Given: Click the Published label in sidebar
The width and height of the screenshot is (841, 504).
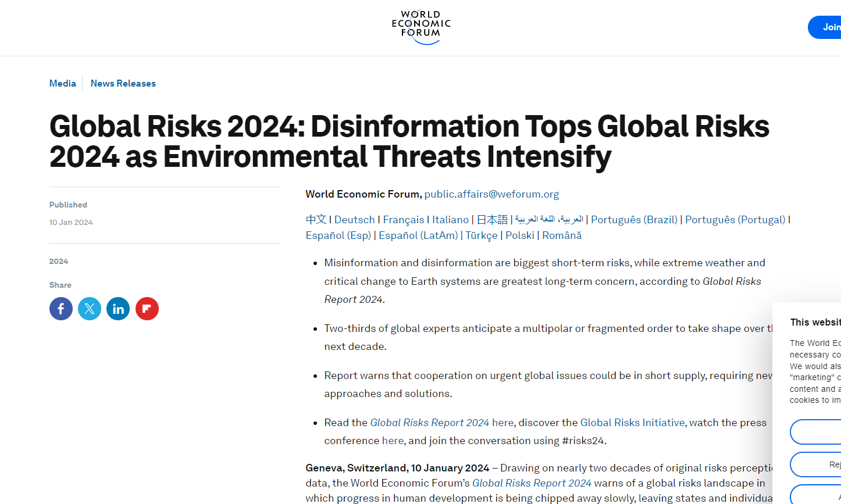Looking at the screenshot, I should click(x=68, y=205).
